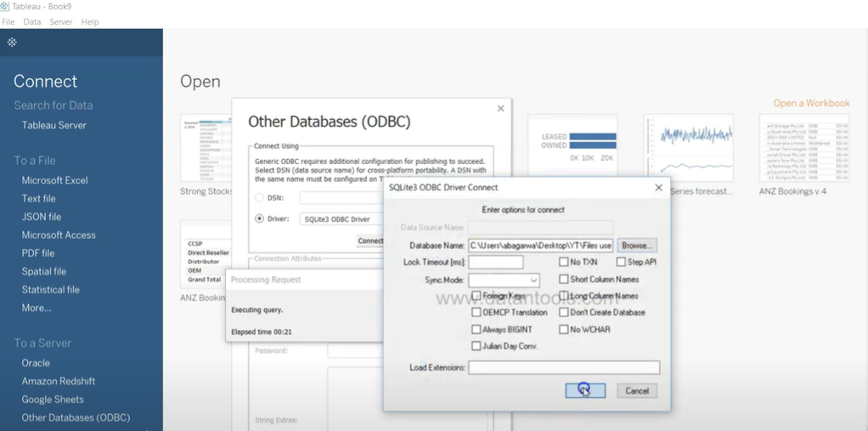Click the Browse... button
868x431 pixels.
click(x=637, y=245)
